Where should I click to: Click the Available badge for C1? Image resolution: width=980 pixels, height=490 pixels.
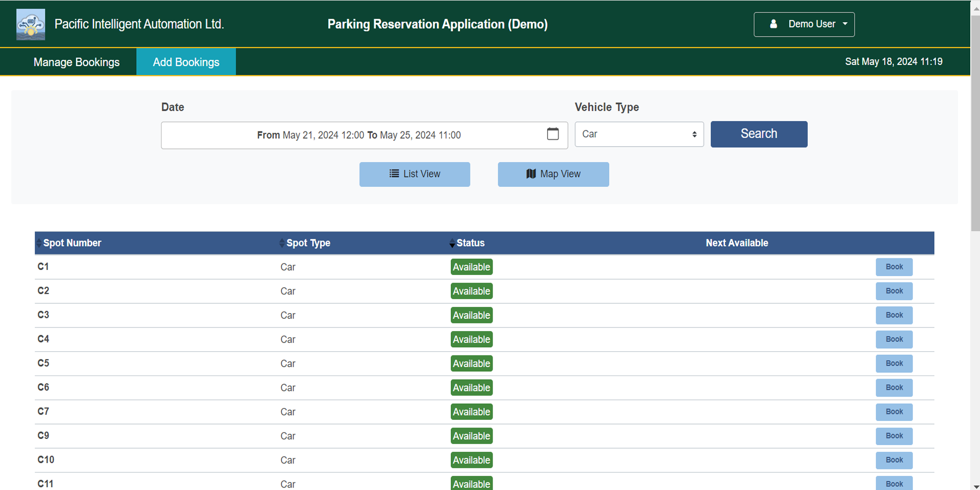coord(471,267)
